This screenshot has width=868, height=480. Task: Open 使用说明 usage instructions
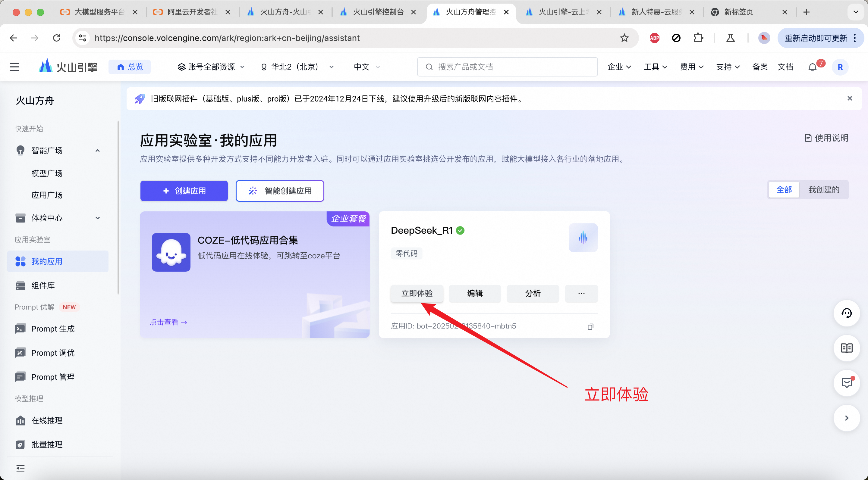pos(826,138)
